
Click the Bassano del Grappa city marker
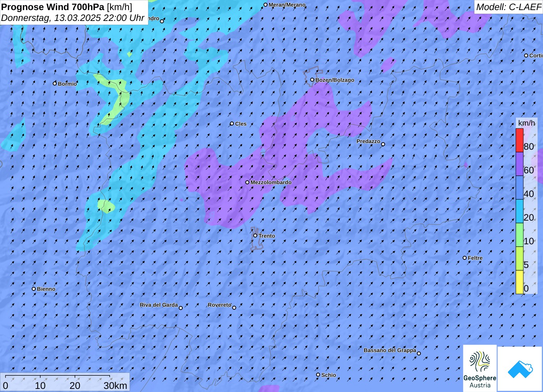[418, 353]
